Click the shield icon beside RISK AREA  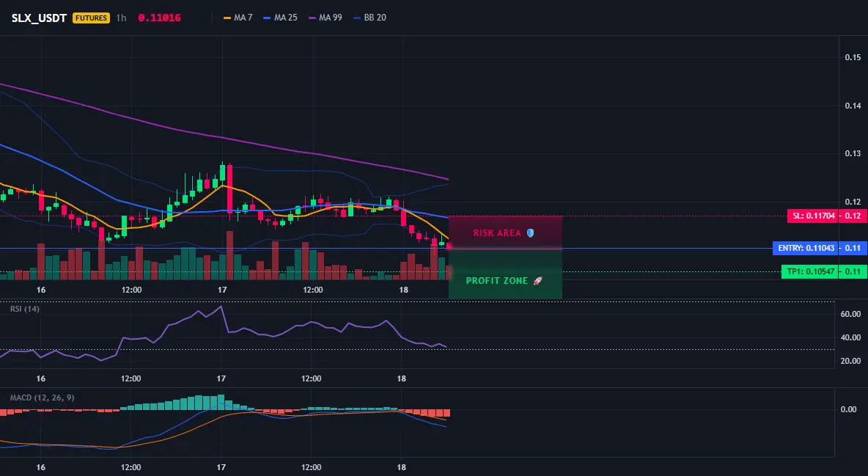click(x=530, y=233)
